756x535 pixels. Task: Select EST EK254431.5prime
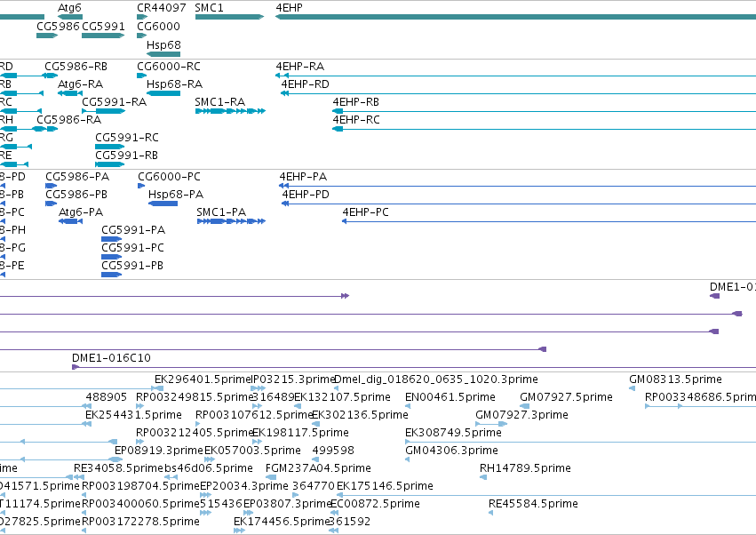(133, 415)
